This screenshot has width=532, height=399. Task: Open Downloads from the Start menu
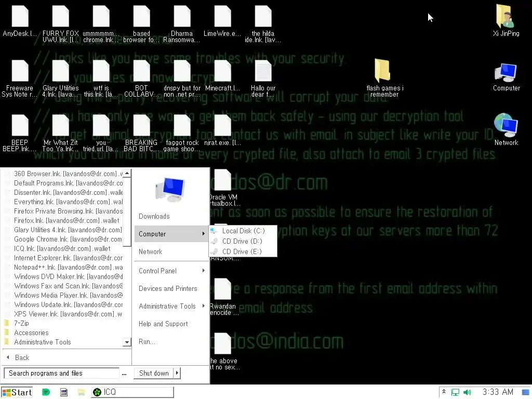tap(154, 217)
